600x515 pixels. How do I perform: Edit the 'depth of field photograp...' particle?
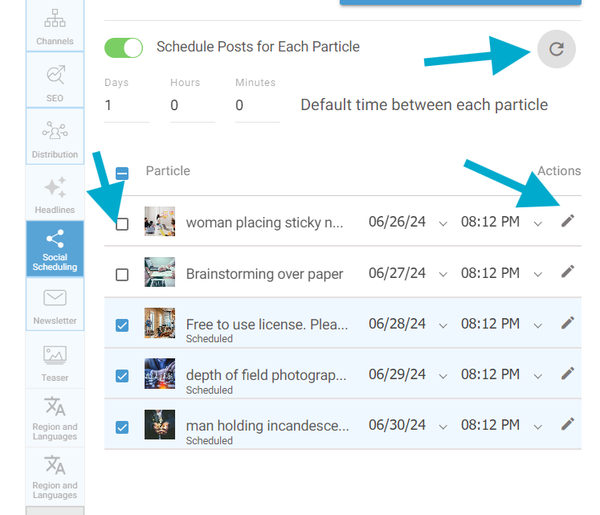(x=567, y=373)
